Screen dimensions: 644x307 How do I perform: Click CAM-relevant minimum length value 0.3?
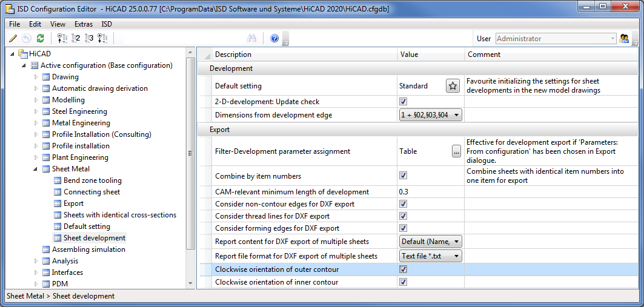point(403,192)
